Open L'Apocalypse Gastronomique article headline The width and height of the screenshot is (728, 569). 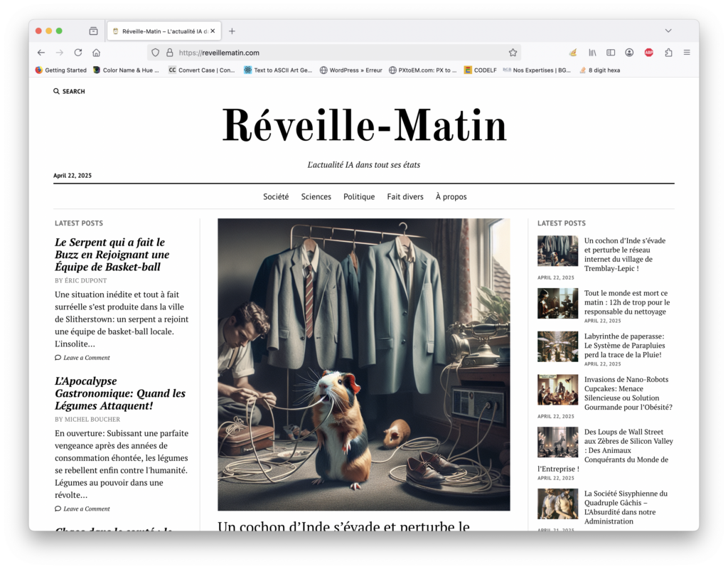pyautogui.click(x=119, y=393)
